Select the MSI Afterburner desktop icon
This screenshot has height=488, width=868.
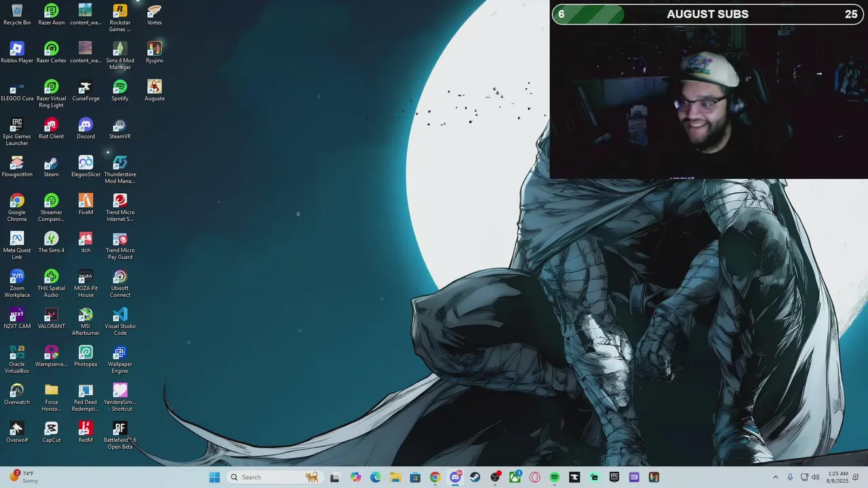(x=85, y=321)
